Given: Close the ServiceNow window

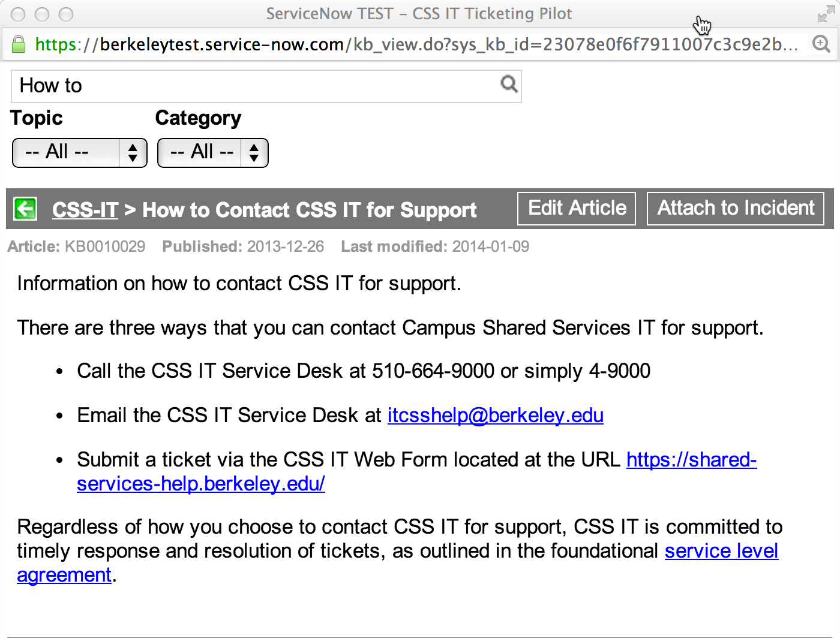Looking at the screenshot, I should pyautogui.click(x=19, y=14).
